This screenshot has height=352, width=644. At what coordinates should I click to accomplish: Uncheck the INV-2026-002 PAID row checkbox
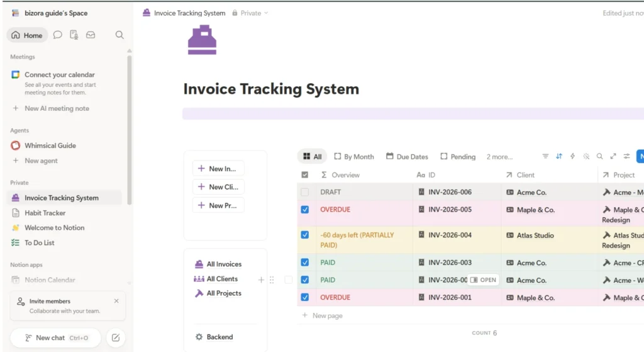tap(305, 280)
